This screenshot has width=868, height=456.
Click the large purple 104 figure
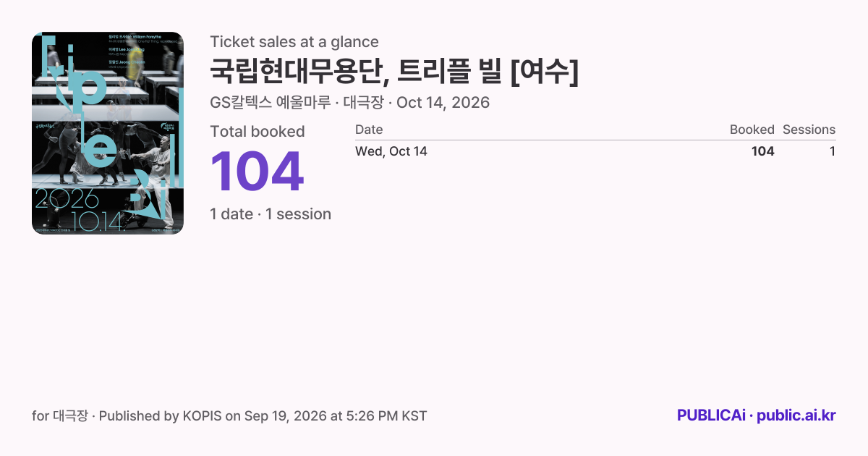257,172
